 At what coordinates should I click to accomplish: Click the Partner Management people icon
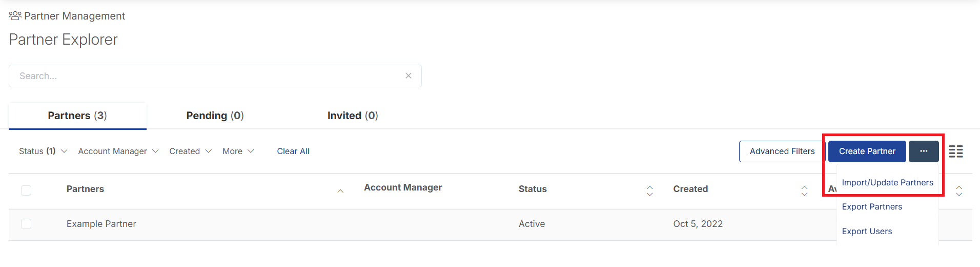pos(15,16)
